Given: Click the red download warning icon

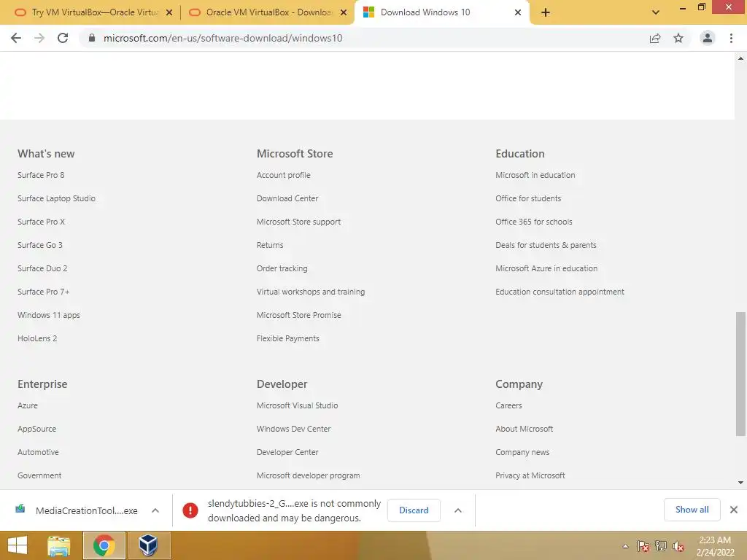Looking at the screenshot, I should 190,510.
